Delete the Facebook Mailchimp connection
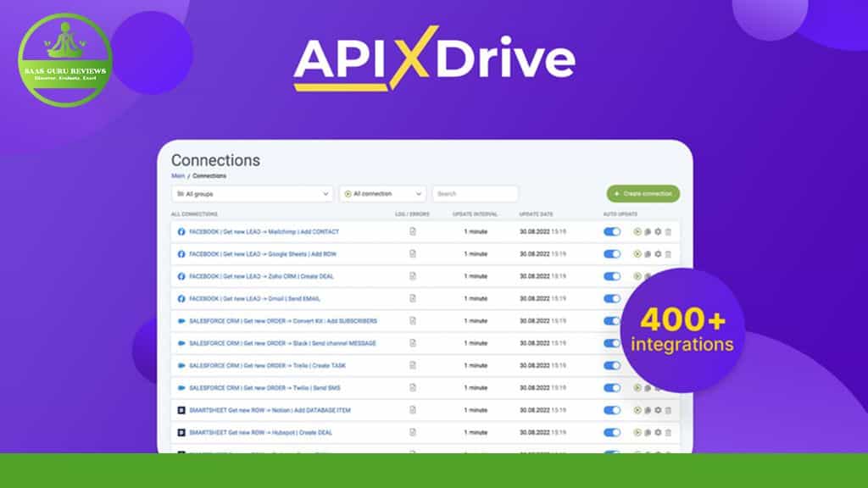Image resolution: width=868 pixels, height=488 pixels. 668,232
